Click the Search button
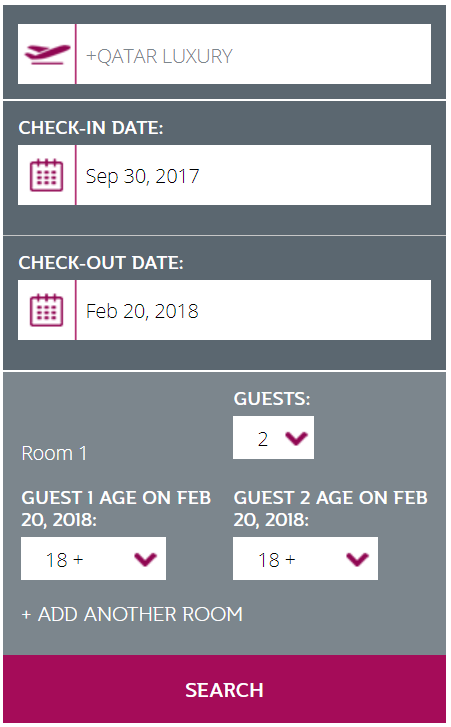451x727 pixels. point(224,689)
